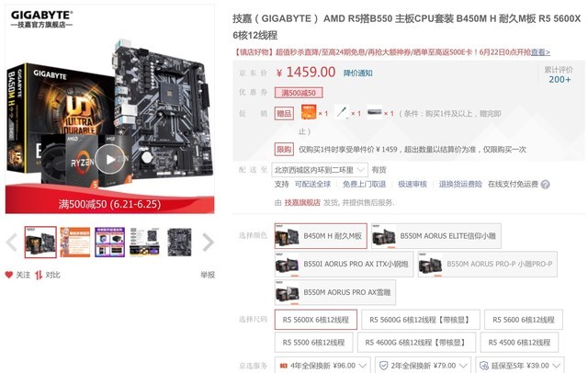
Task: Click the heart 关注 follow icon
Action: (x=9, y=275)
